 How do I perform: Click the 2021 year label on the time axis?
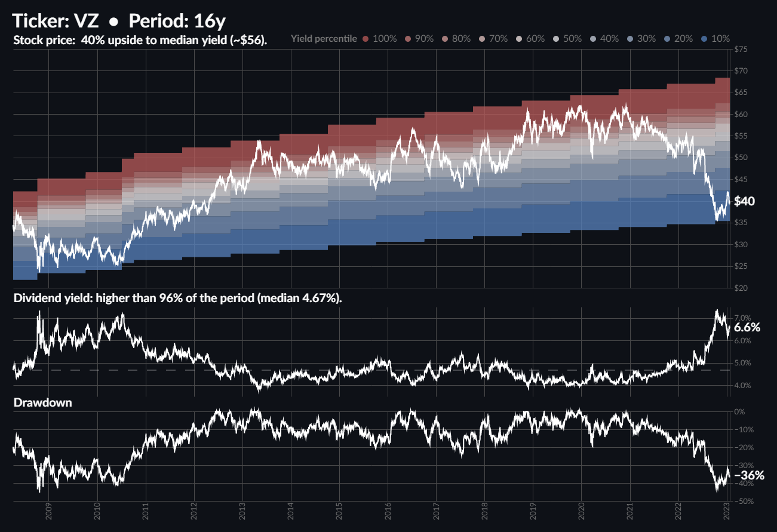[629, 512]
